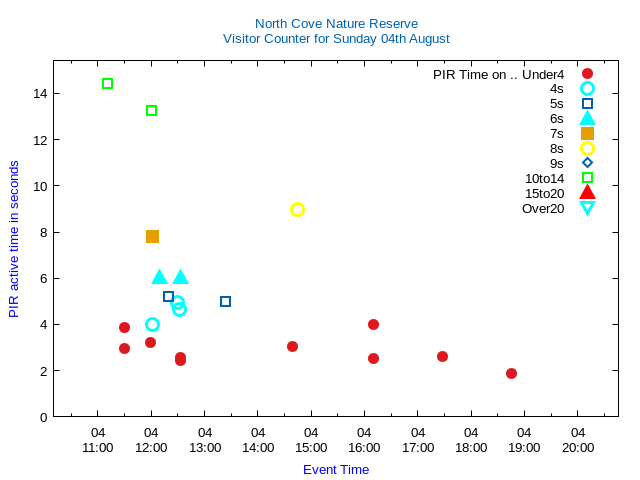Click the blue square legend marker for 5s
640x480 pixels.
point(587,104)
